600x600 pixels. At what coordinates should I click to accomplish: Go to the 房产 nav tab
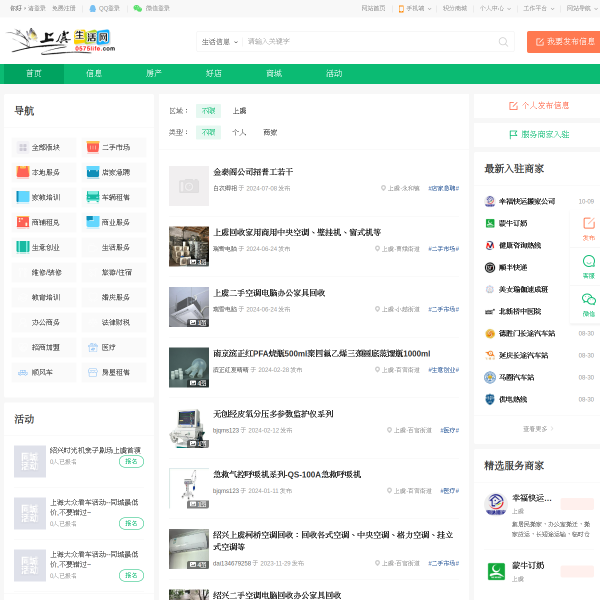tap(154, 73)
